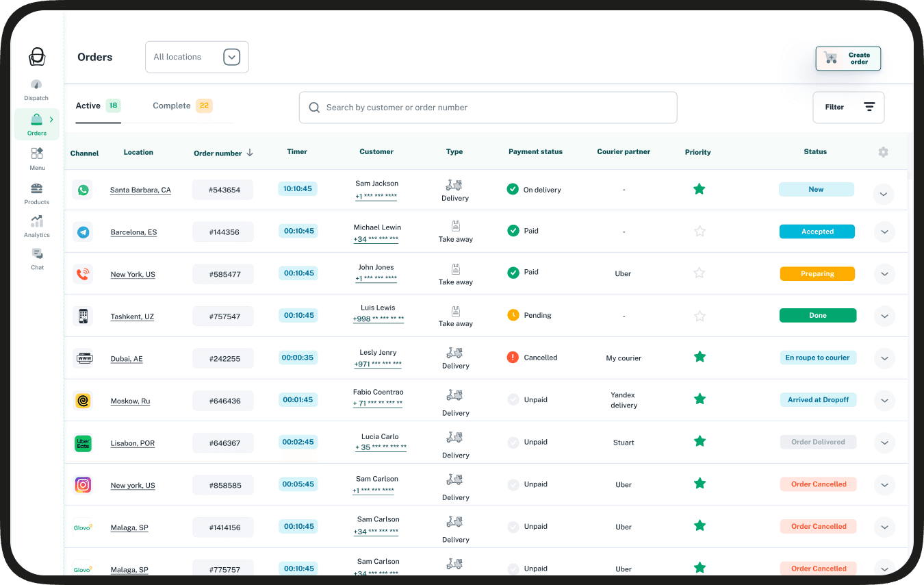Open the Analytics section from the sidebar
Viewport: 924px width, 585px height.
(36, 226)
